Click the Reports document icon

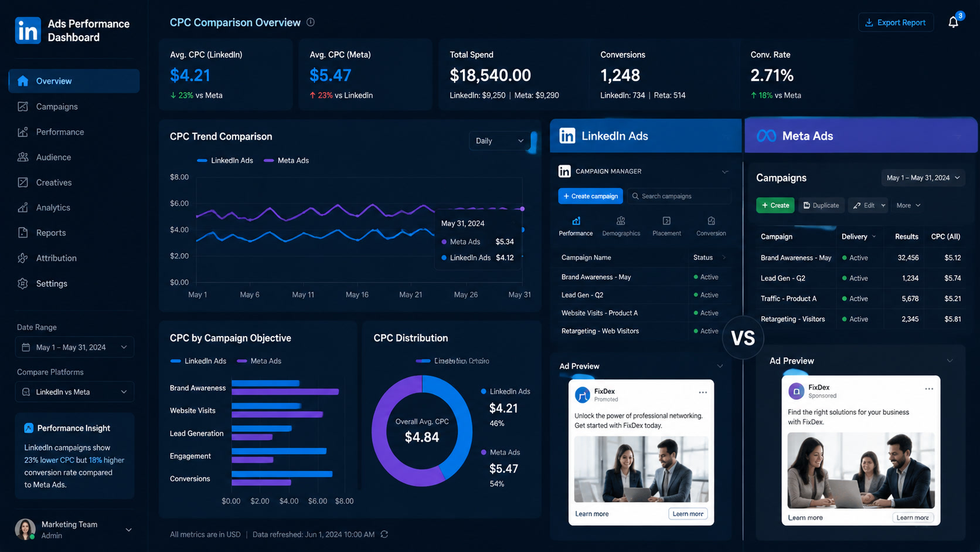pyautogui.click(x=23, y=232)
